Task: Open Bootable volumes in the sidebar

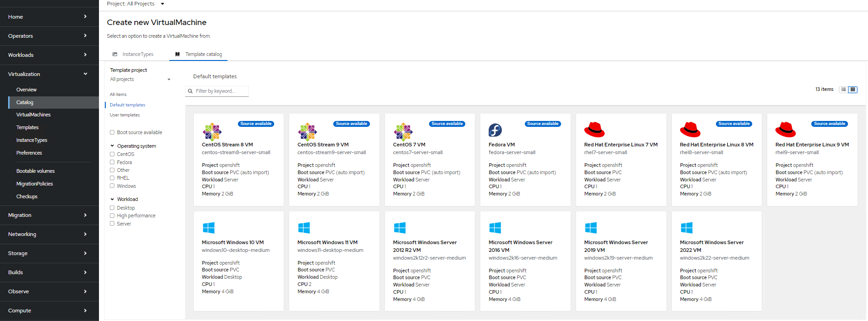Action: [x=35, y=171]
